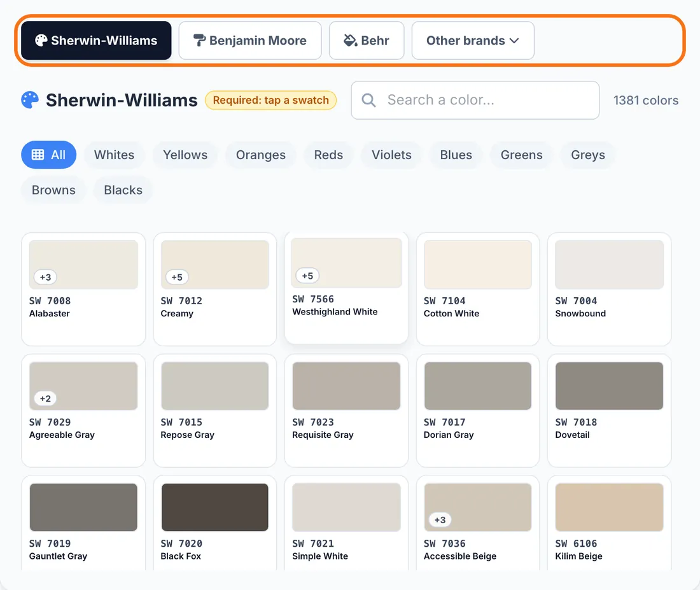Filter by Greens
Screen dimensions: 700x590
521,155
